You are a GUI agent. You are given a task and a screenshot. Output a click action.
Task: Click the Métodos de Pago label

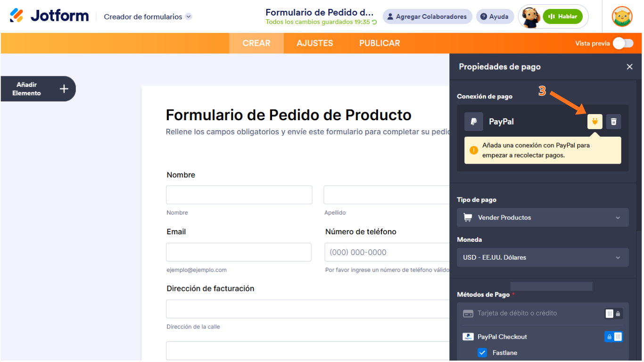click(x=483, y=295)
